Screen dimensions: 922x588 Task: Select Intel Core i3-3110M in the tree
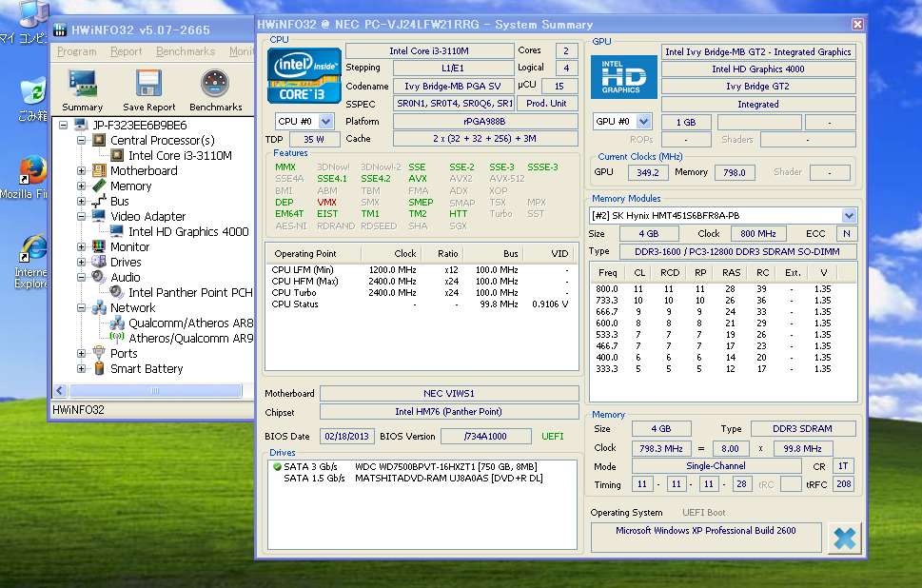180,155
